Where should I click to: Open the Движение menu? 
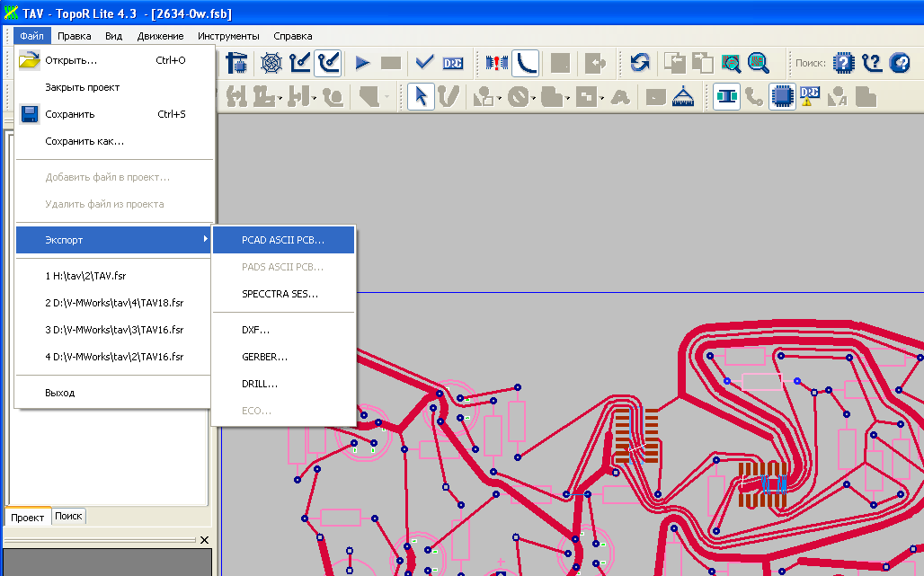[x=160, y=36]
